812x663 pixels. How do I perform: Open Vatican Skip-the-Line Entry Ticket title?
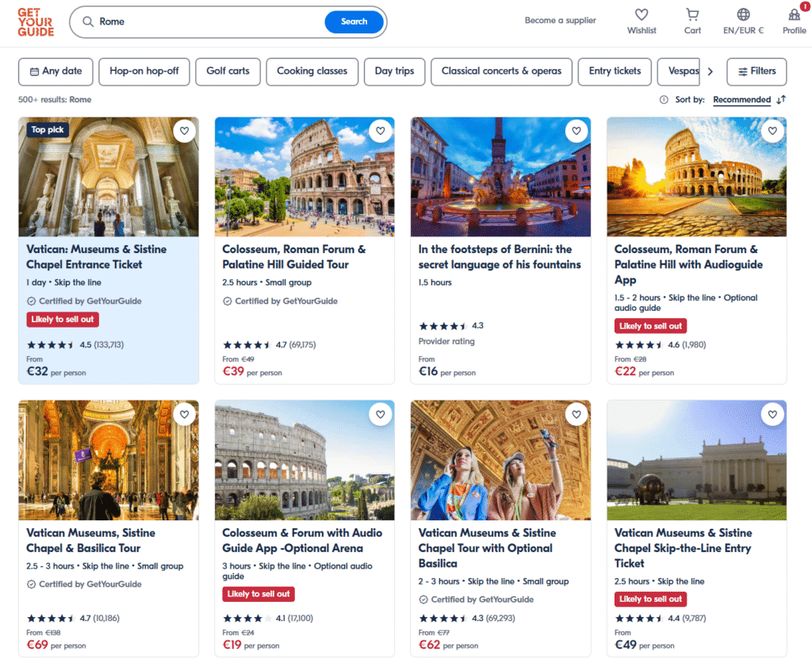point(683,548)
